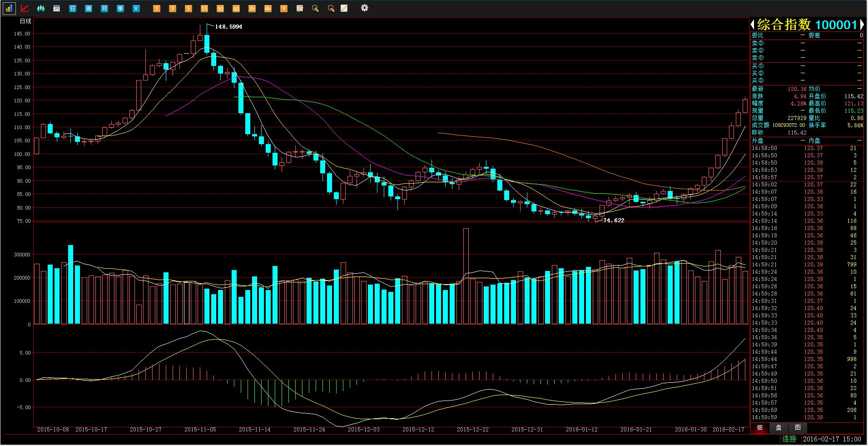Click the 14:59:44 trade row with 998
This screenshot has height=446, width=868.
(807, 359)
